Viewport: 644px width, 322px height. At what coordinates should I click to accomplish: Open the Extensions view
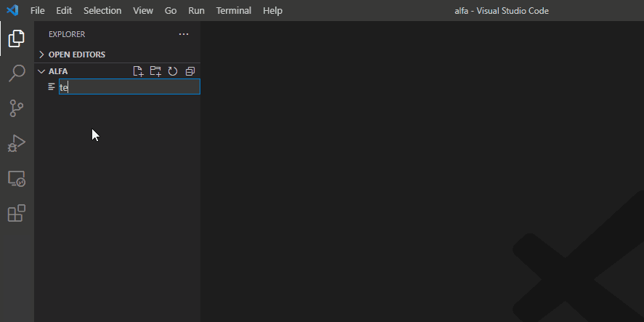point(16,213)
